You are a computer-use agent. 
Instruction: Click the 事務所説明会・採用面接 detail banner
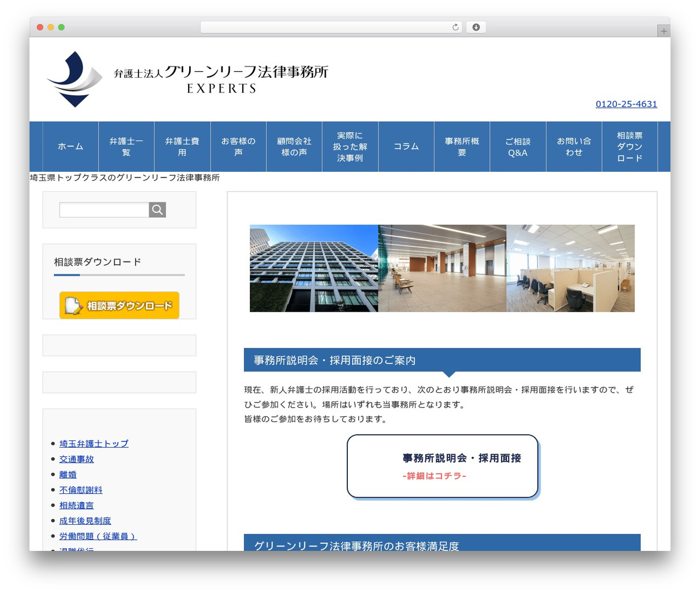[x=443, y=467]
